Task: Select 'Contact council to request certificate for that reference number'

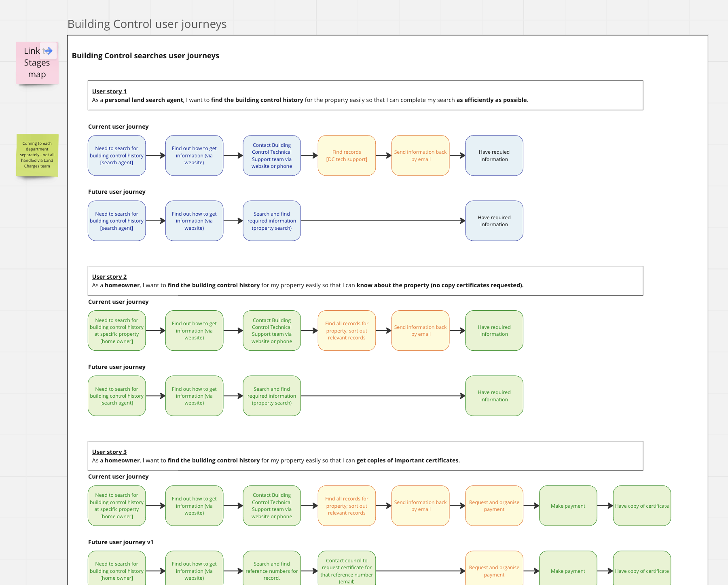Action: pyautogui.click(x=347, y=570)
